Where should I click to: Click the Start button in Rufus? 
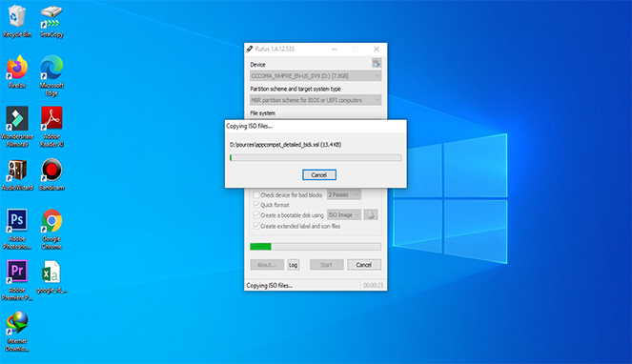point(326,265)
